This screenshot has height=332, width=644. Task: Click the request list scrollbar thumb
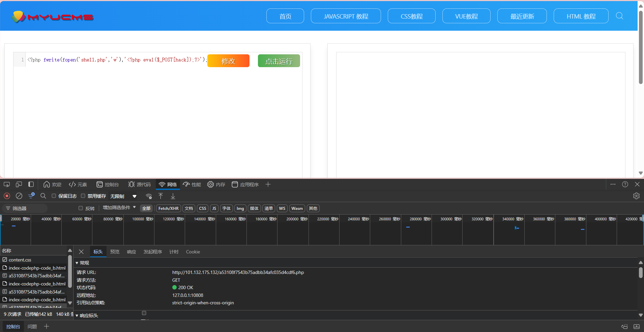click(70, 272)
